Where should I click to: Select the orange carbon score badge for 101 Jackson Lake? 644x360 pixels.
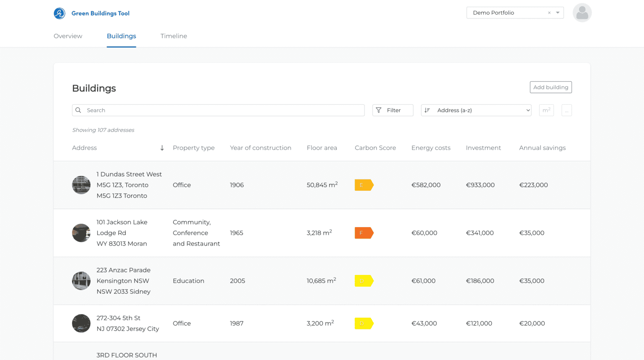[x=364, y=233]
